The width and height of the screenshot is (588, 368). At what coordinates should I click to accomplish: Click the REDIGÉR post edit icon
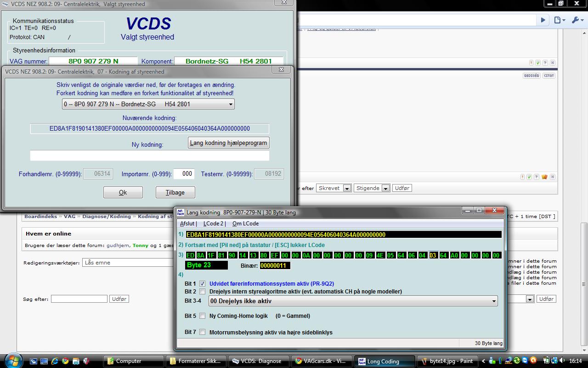(531, 75)
